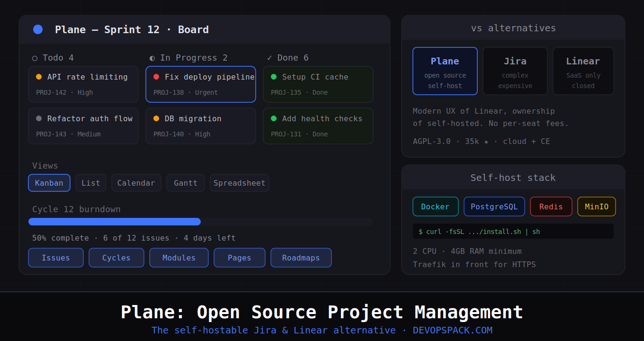Open the Pages button
644x341 pixels.
pyautogui.click(x=240, y=258)
